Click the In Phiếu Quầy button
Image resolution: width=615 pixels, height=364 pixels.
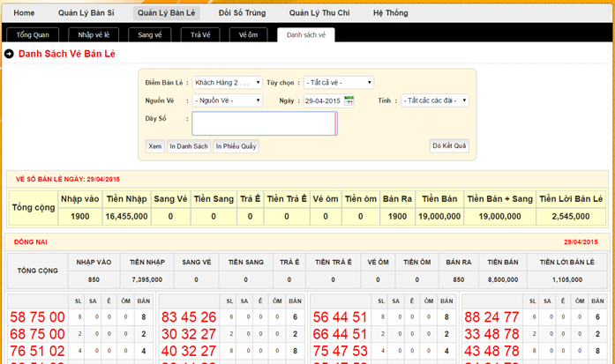[236, 146]
